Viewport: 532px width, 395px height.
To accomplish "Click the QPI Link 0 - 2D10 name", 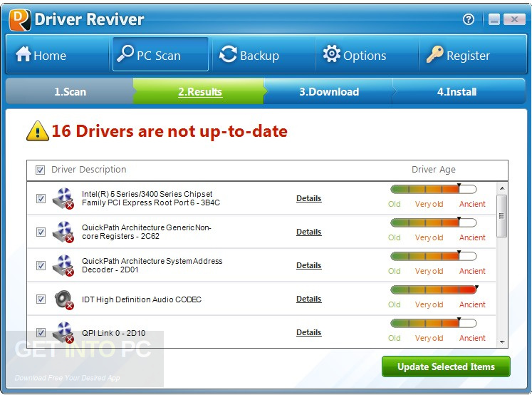I will [114, 333].
